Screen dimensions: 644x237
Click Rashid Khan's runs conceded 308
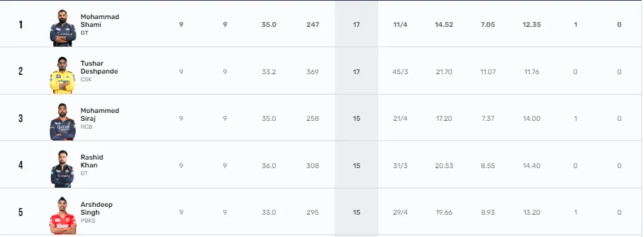(312, 165)
